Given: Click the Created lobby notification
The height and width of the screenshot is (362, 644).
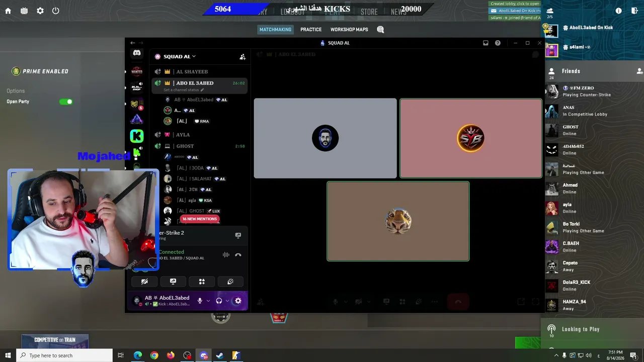Looking at the screenshot, I should point(515,4).
